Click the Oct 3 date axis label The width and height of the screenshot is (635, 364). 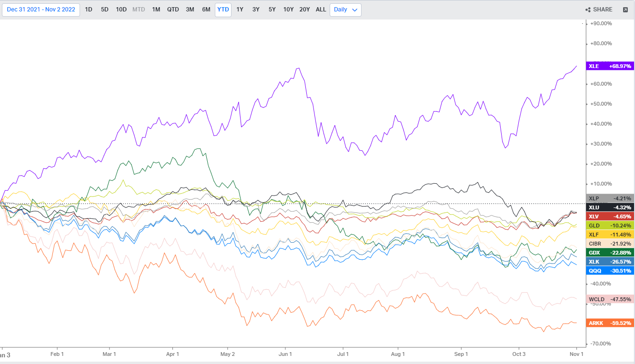518,354
